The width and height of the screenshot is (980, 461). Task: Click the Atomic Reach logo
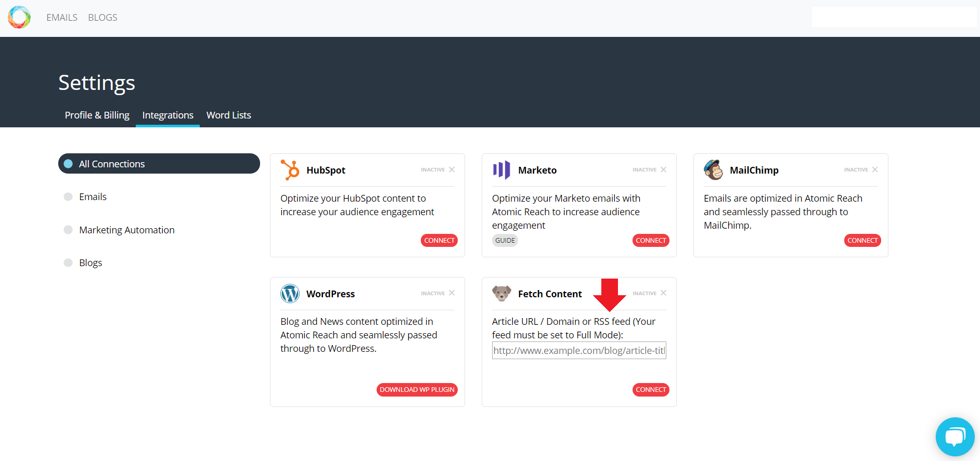[19, 17]
